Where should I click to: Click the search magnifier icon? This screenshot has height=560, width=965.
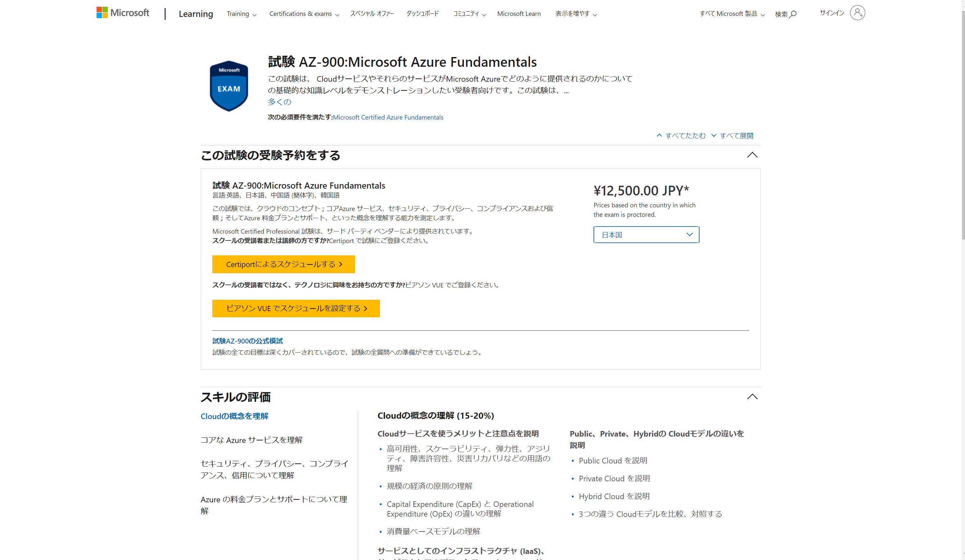tap(793, 14)
